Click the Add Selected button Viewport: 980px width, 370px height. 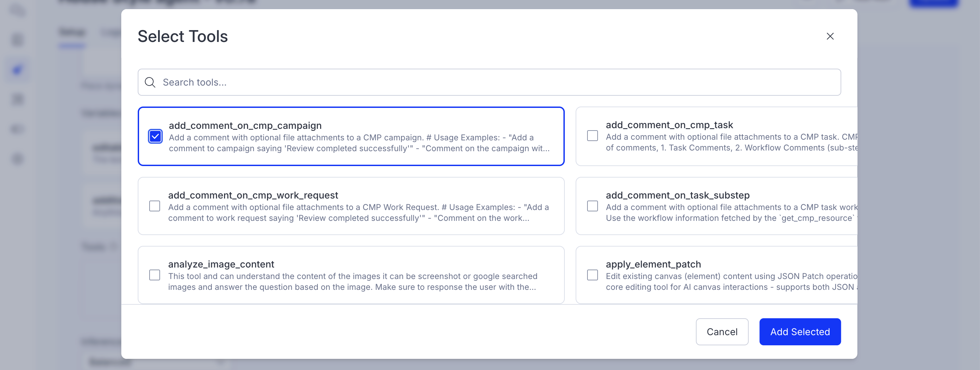pos(800,331)
